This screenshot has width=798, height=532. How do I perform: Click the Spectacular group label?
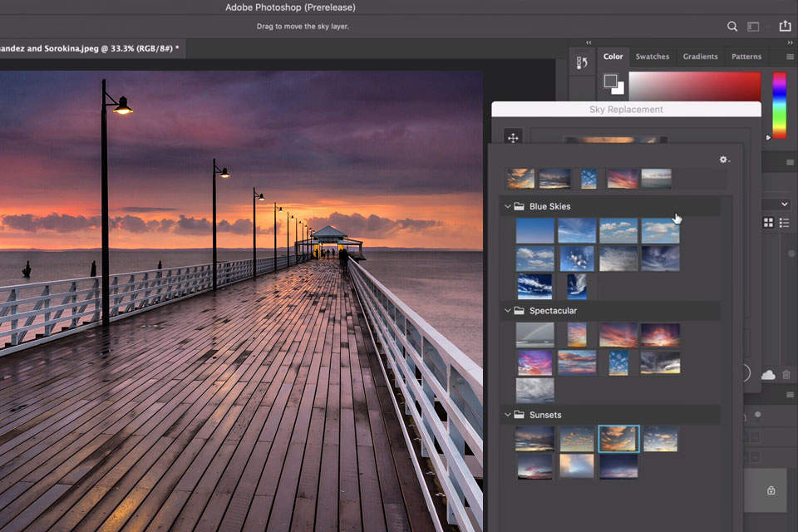(553, 311)
